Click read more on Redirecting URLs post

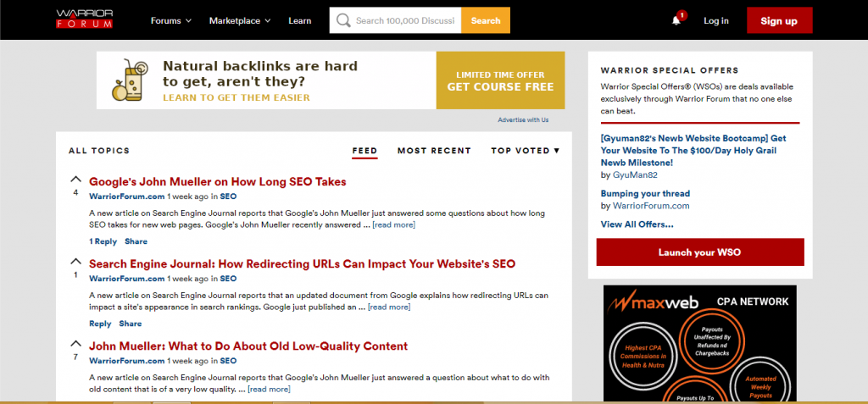(389, 307)
